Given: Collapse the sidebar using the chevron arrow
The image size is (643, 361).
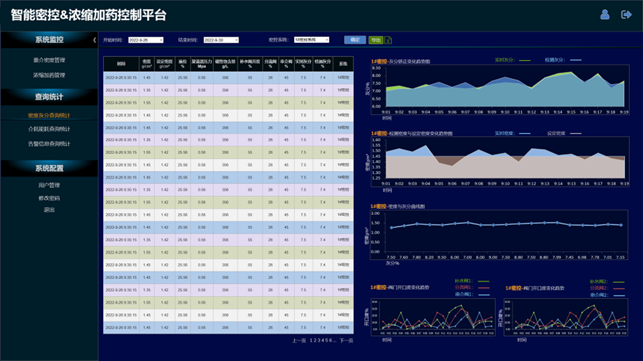Looking at the screenshot, I should (94, 40).
